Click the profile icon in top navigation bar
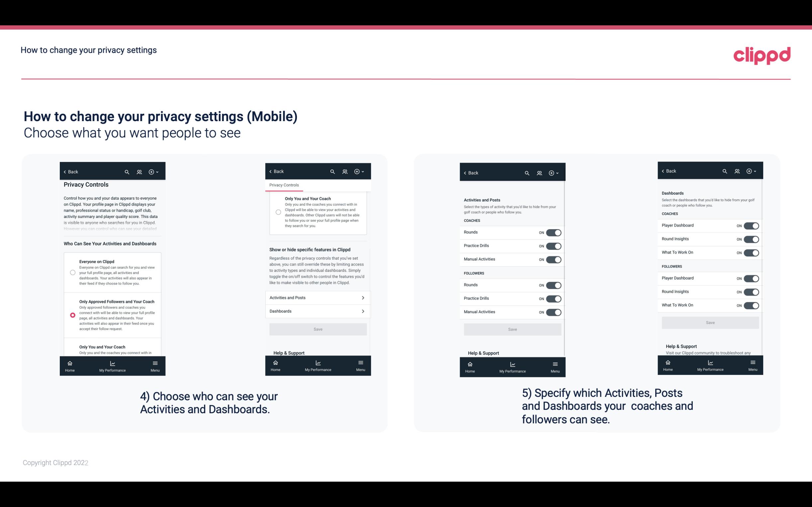Screen dimensions: 812x507 [138, 172]
